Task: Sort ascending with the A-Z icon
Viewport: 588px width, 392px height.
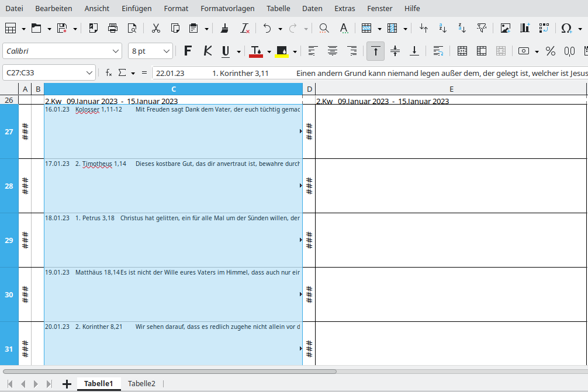Action: pos(443,28)
